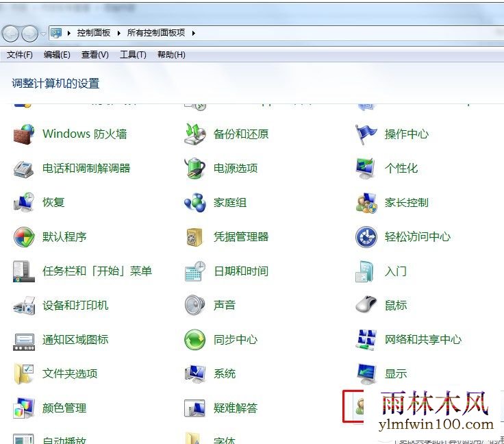Viewport: 504px width, 444px height.
Task: Open the 通知区域图标 link
Action: pyautogui.click(x=75, y=340)
